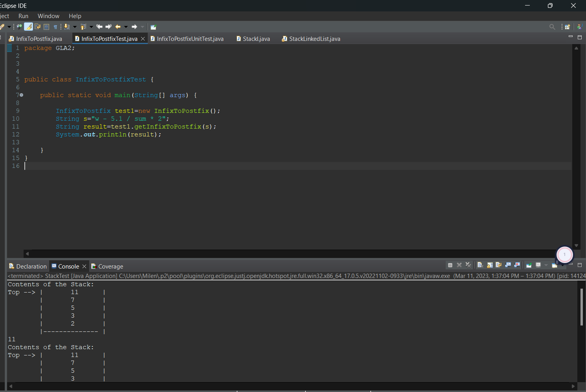This screenshot has height=392, width=586.
Task: Open the Help menu
Action: [75, 16]
